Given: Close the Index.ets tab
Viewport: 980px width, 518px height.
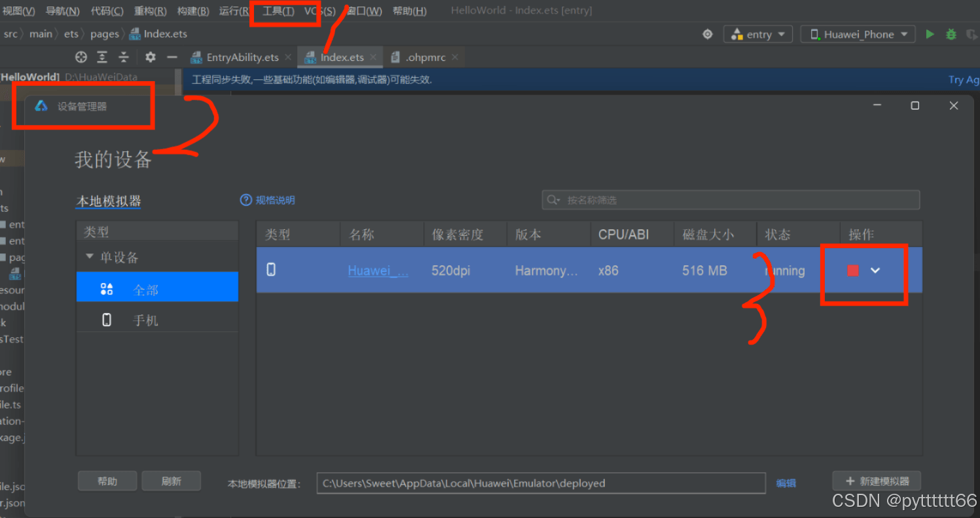Looking at the screenshot, I should tap(373, 57).
